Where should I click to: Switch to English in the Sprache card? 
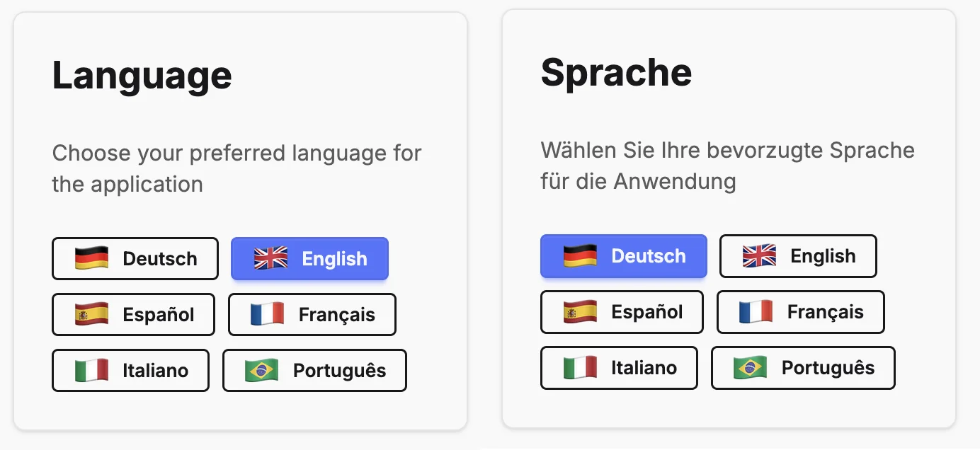click(798, 255)
